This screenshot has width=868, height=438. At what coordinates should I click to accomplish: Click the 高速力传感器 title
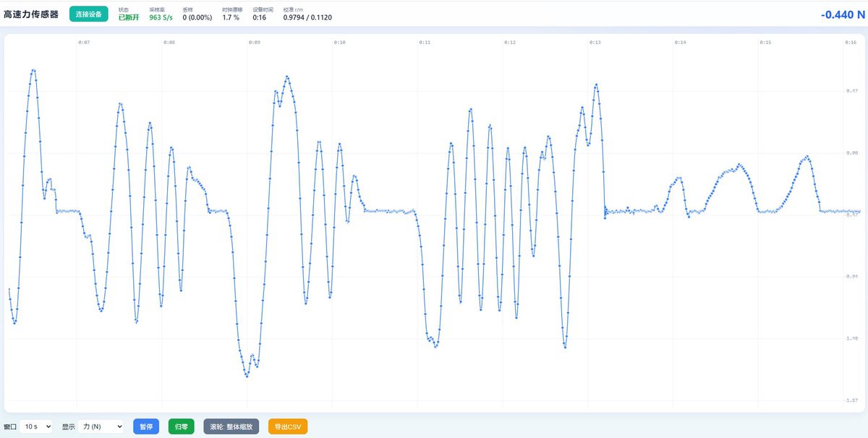pos(31,14)
